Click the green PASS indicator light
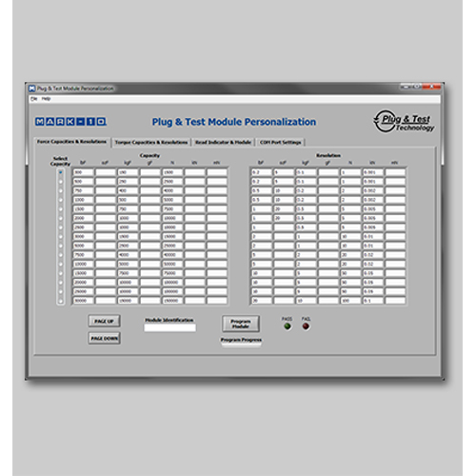476x476 pixels. click(288, 327)
